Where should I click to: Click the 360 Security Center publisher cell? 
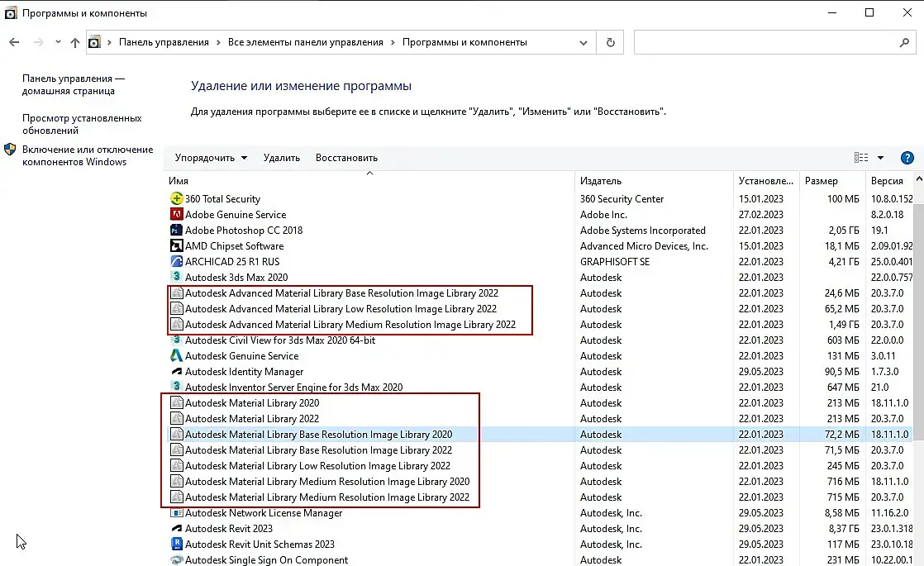tap(622, 198)
